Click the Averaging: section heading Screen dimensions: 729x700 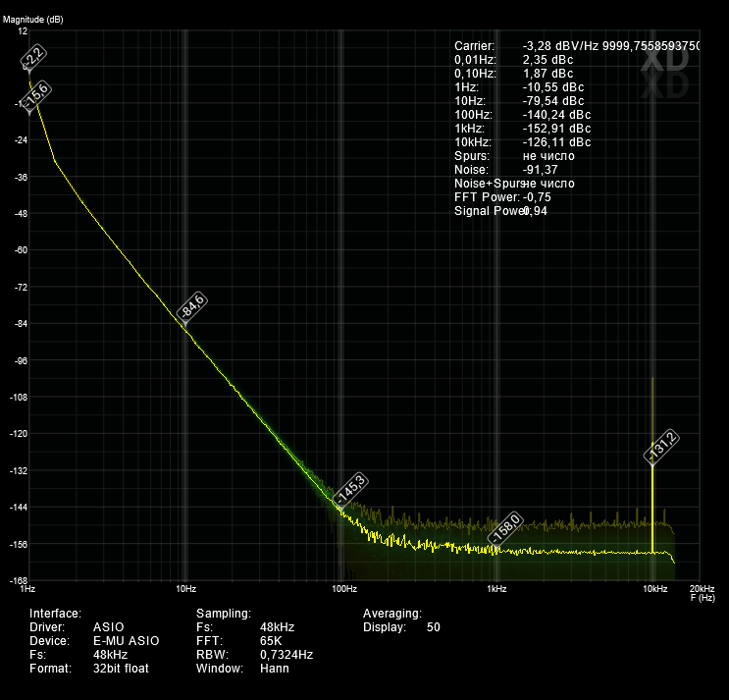pyautogui.click(x=392, y=613)
